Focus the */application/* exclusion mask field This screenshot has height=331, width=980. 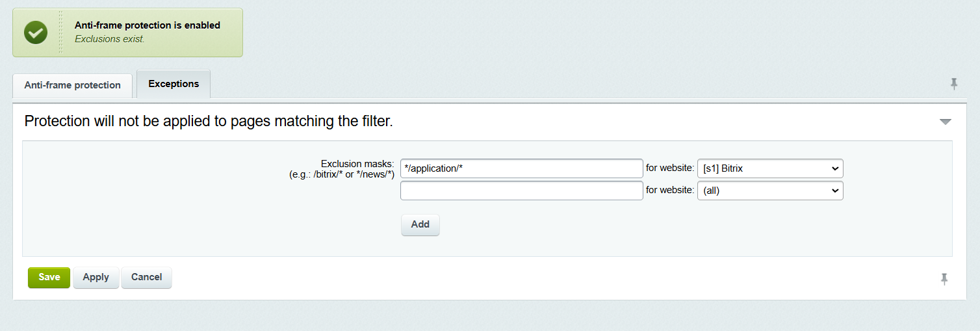521,168
